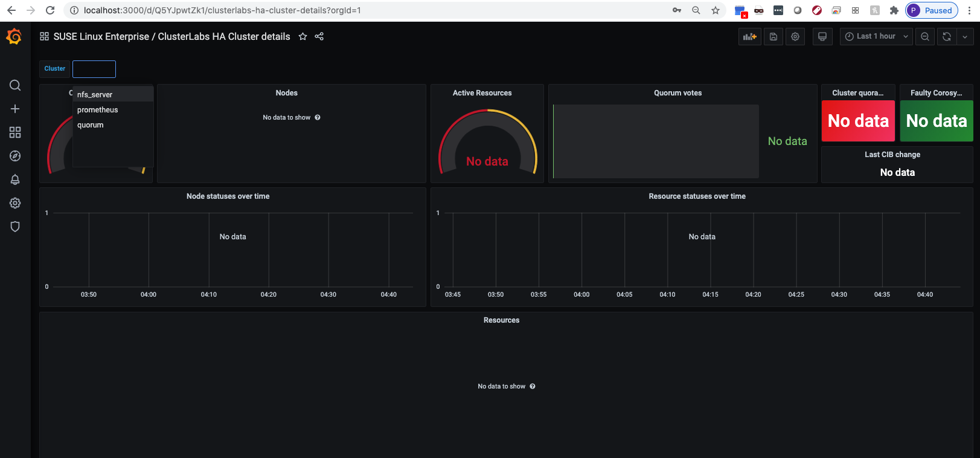
Task: Open the search dashboards icon in sidebar
Action: (x=15, y=85)
